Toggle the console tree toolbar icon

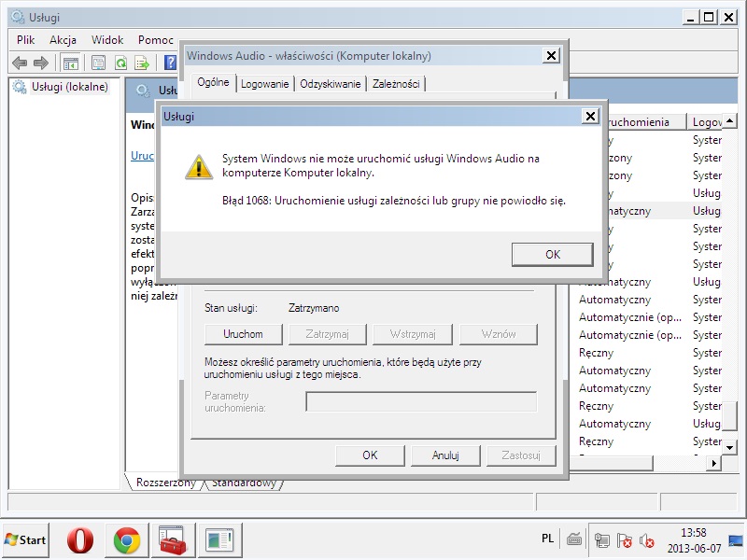click(x=71, y=63)
